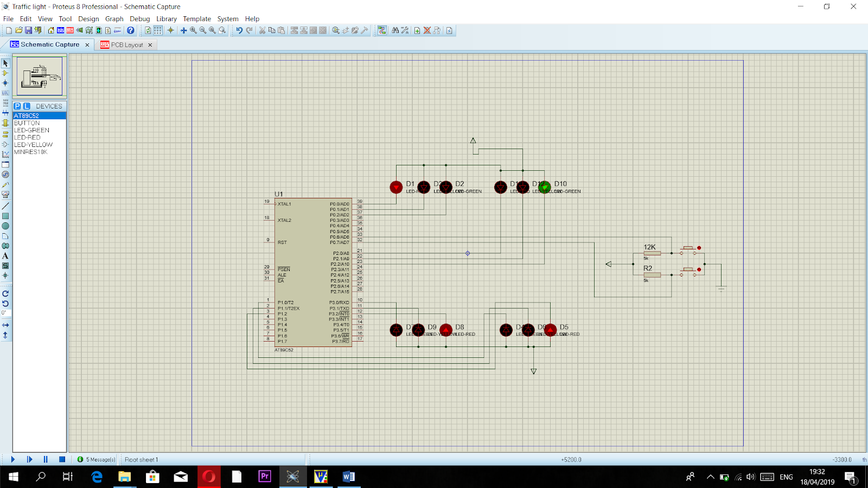868x488 pixels.
Task: Open the Library menu
Action: click(x=166, y=18)
